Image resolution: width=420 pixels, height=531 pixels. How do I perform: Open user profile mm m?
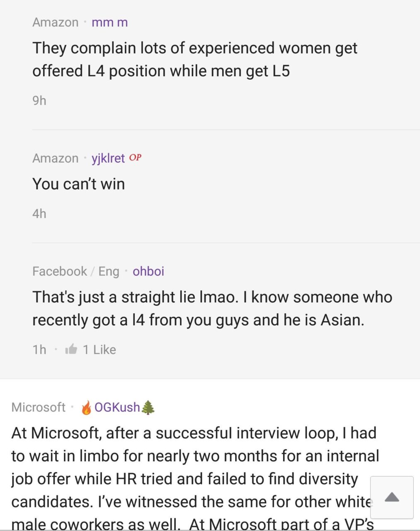(109, 22)
